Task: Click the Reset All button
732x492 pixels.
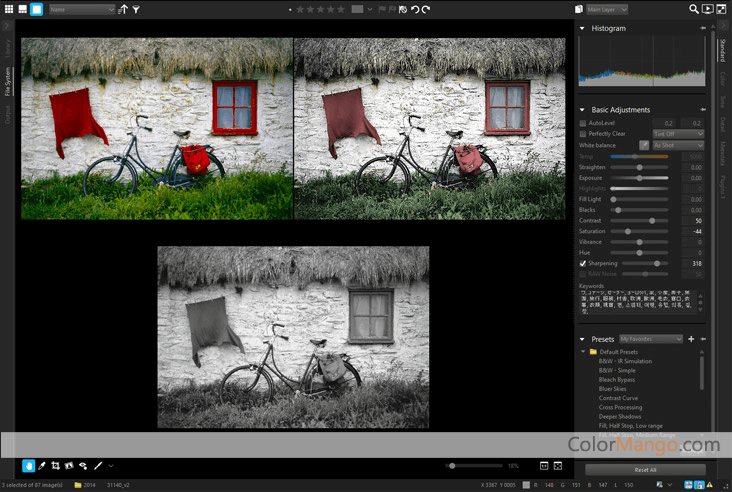Action: pos(645,470)
